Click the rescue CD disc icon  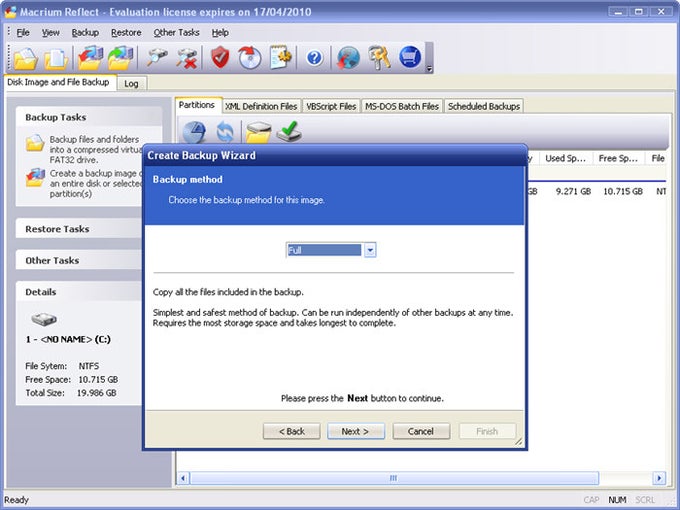coord(249,58)
